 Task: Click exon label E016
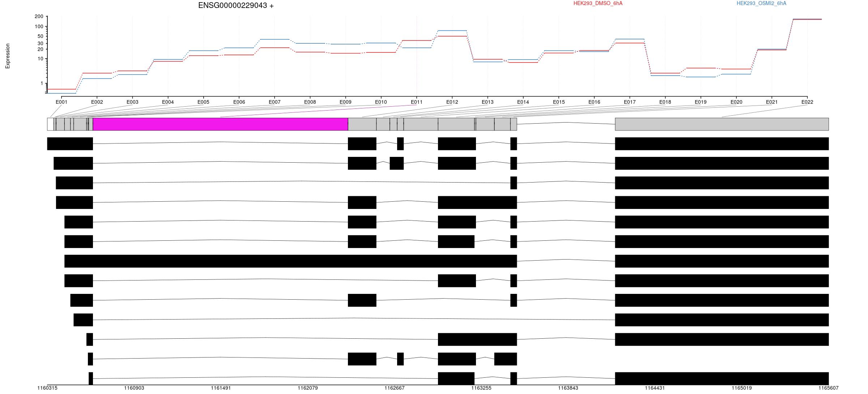click(594, 102)
